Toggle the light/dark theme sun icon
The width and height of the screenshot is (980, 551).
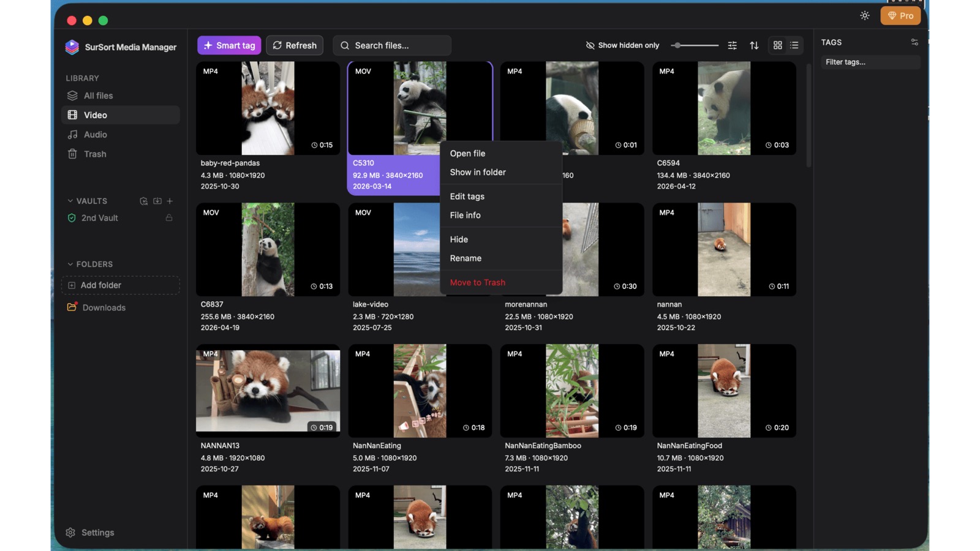[865, 16]
